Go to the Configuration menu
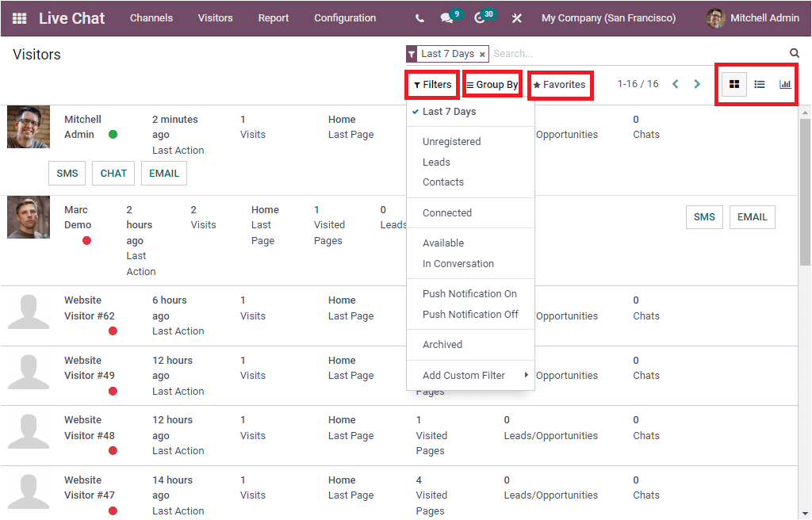 345,17
